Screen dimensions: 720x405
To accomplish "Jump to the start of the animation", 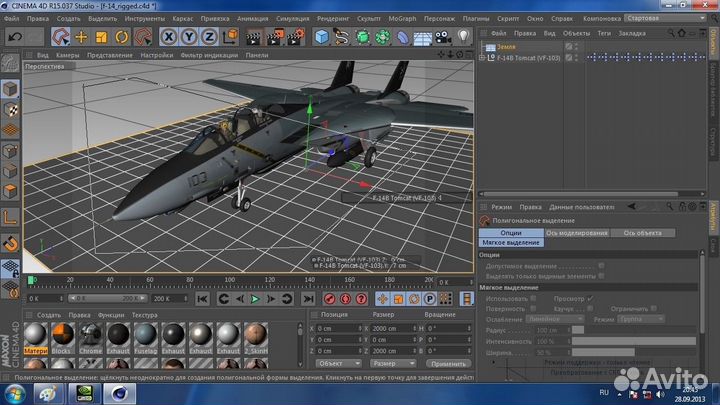I will (x=202, y=299).
